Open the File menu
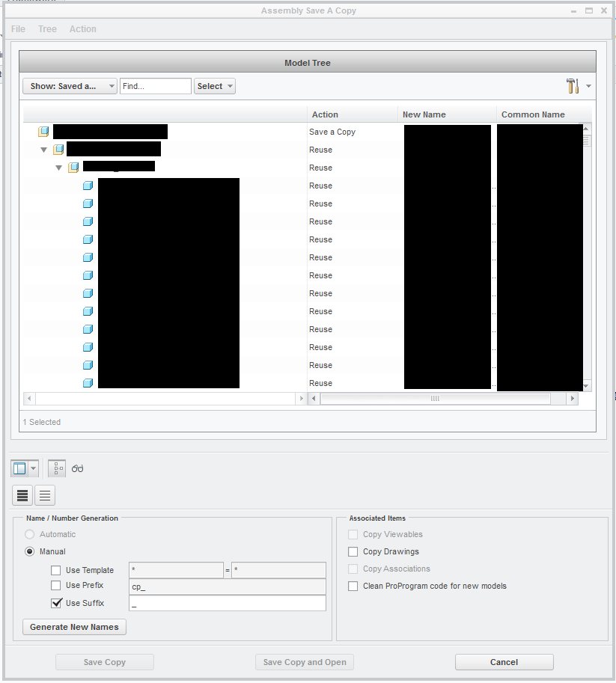The image size is (616, 683). (17, 28)
